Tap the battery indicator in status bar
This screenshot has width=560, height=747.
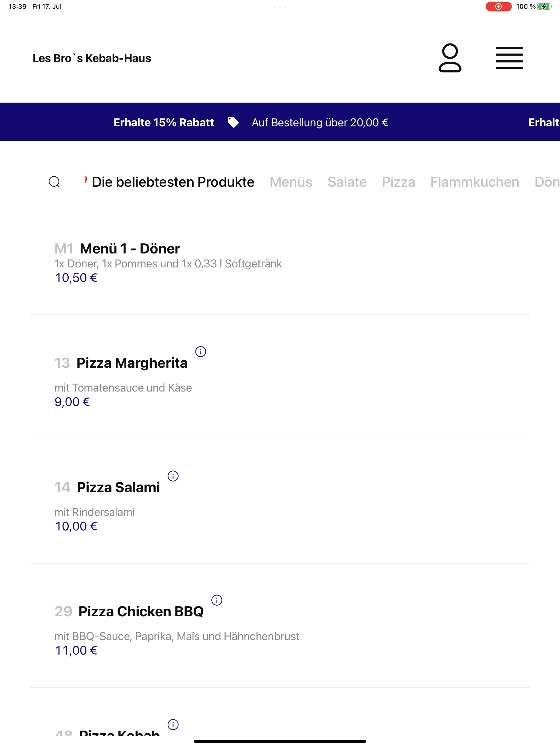(544, 6)
